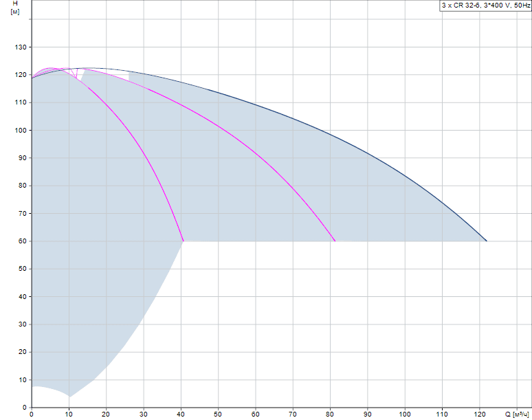Click the 50 tick label on Q axis
This screenshot has width=532, height=420.
click(x=218, y=415)
